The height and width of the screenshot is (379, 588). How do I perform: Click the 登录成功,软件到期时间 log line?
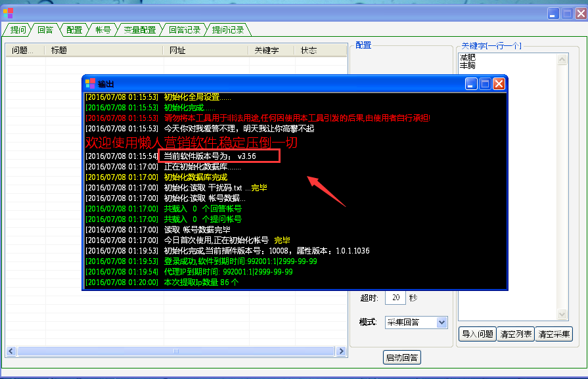point(201,261)
